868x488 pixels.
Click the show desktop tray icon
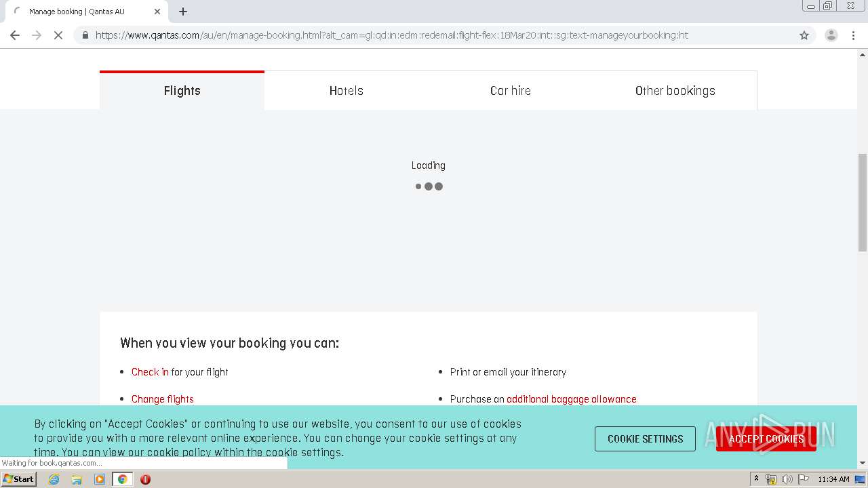click(860, 479)
